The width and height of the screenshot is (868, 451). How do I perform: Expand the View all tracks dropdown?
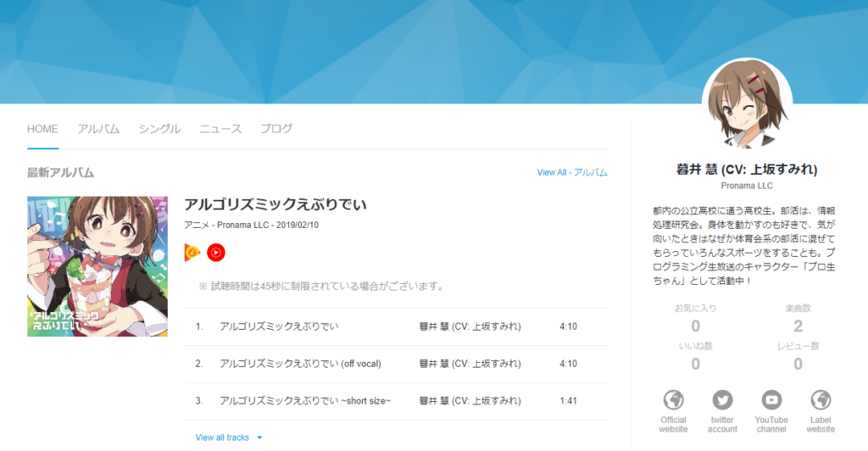229,437
